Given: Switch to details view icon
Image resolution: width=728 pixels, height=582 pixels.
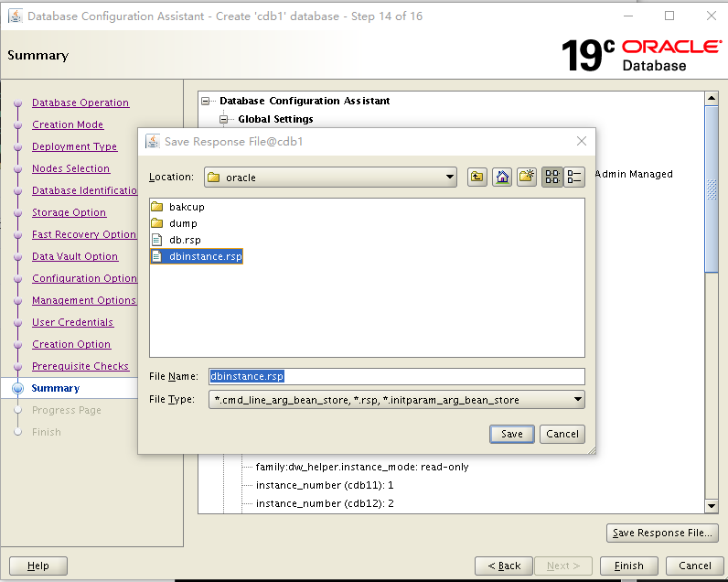Looking at the screenshot, I should [574, 177].
